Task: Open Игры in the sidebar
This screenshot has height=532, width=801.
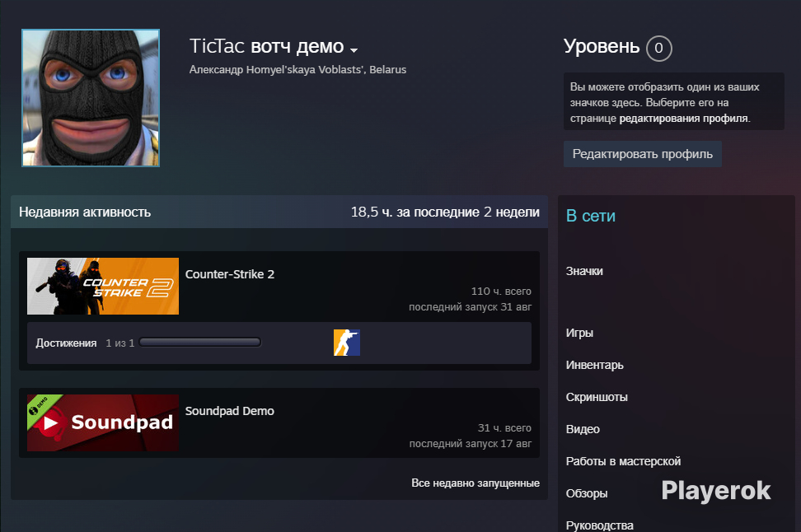Action: click(x=579, y=333)
